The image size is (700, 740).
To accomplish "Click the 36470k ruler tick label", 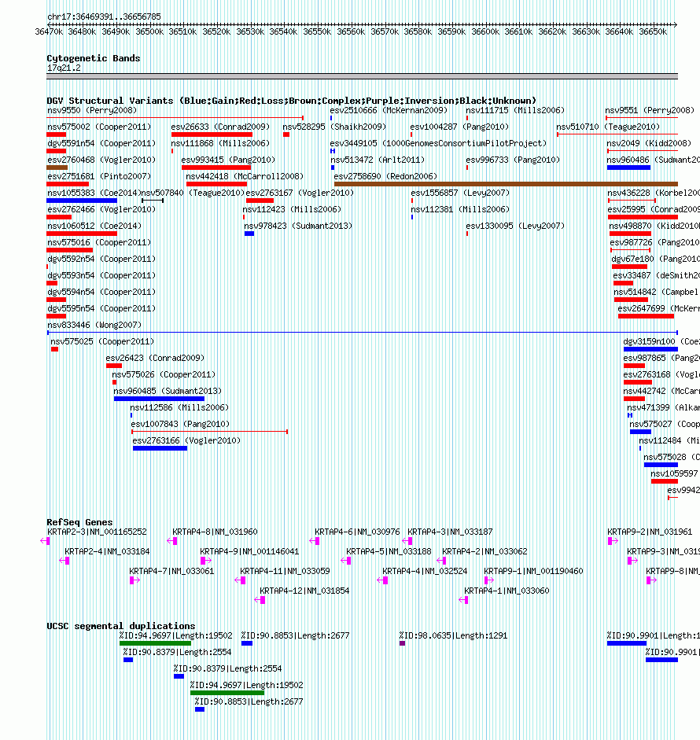I will (x=49, y=31).
